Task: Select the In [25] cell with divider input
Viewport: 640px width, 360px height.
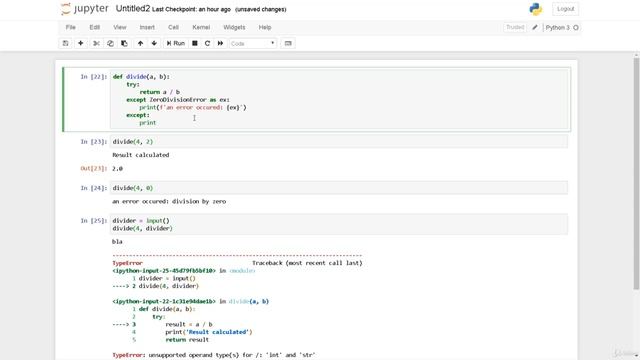Action: tap(339, 224)
